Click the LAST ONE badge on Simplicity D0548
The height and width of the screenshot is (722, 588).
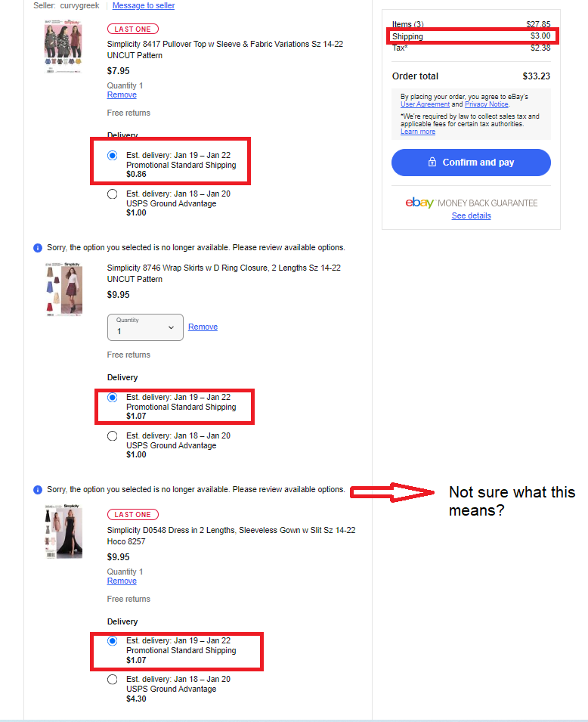[x=132, y=514]
